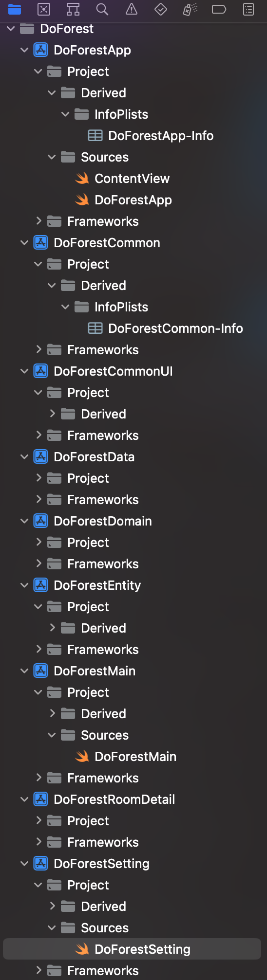Open the Debug navigator icon
Viewport: 267px width, 980px height.
190,9
